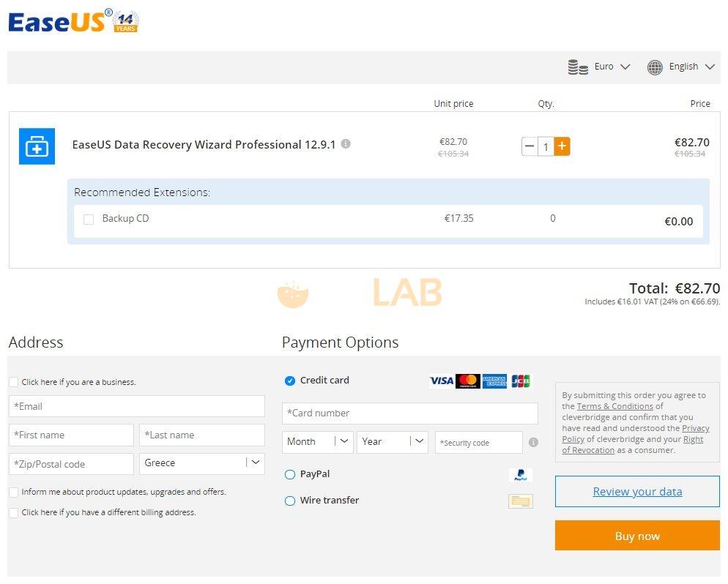
Task: Open the Greece country dropdown
Action: pyautogui.click(x=202, y=463)
